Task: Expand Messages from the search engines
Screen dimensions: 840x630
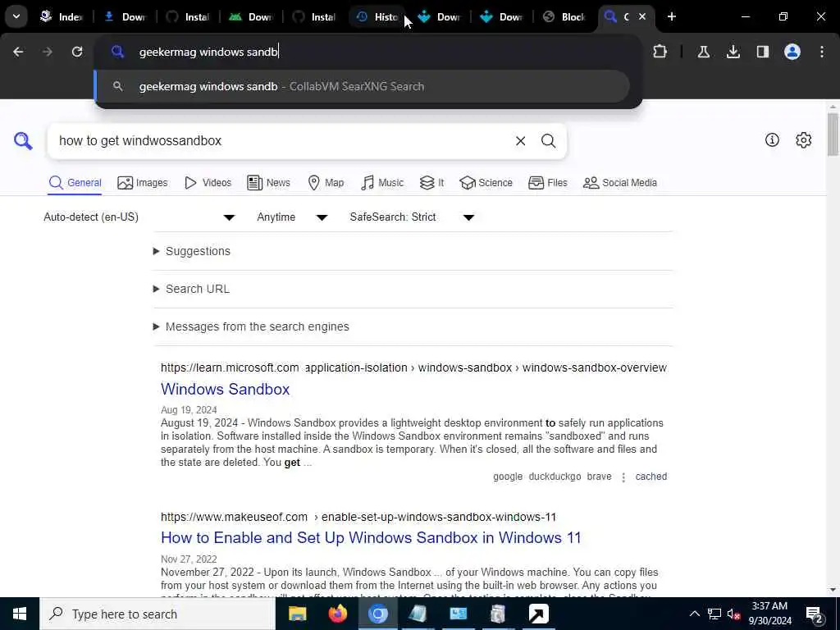Action: [251, 326]
